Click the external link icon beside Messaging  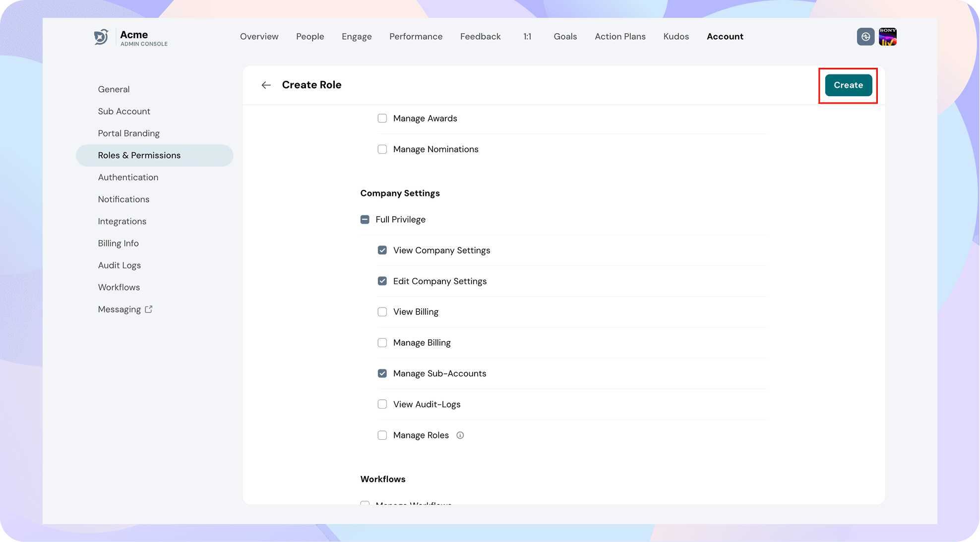click(x=149, y=309)
